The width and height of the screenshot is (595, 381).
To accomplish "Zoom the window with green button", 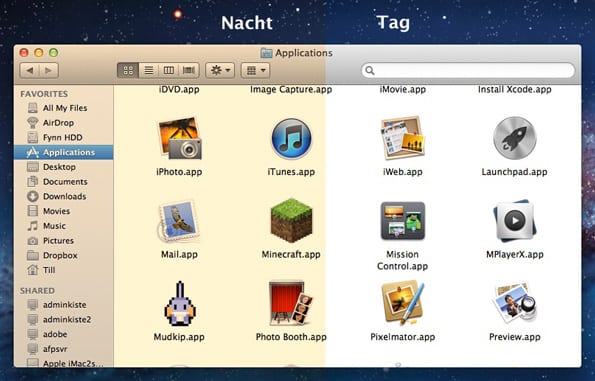I will click(x=54, y=52).
